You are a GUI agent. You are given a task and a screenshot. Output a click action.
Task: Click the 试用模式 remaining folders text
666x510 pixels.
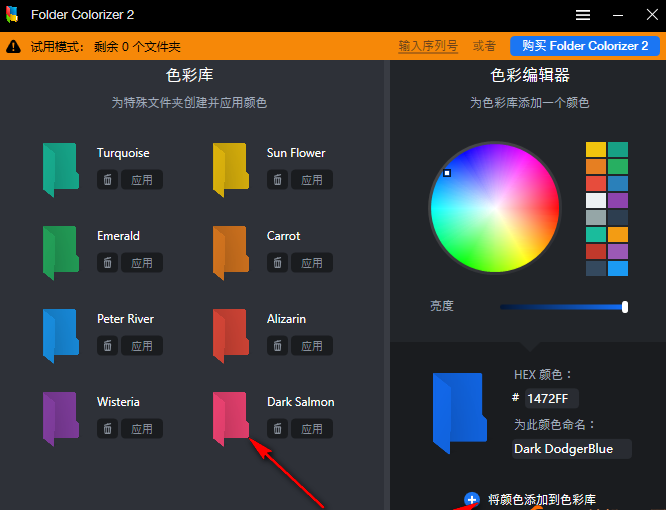[106, 46]
